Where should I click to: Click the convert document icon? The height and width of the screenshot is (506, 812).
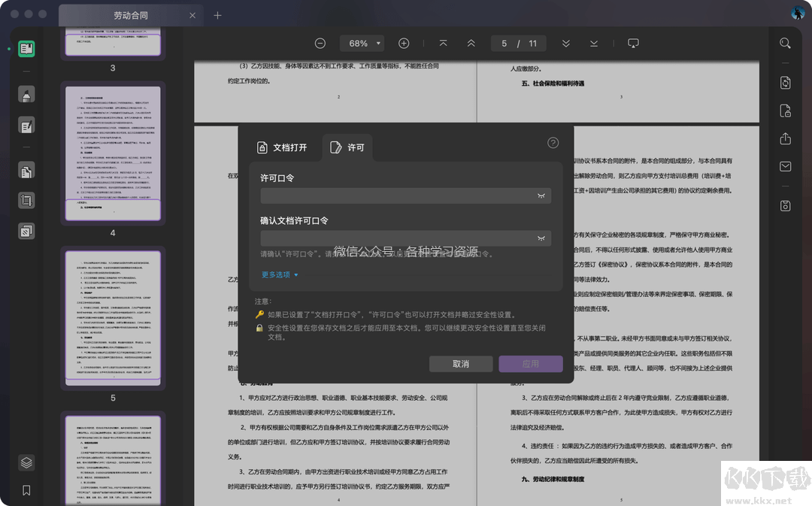785,83
